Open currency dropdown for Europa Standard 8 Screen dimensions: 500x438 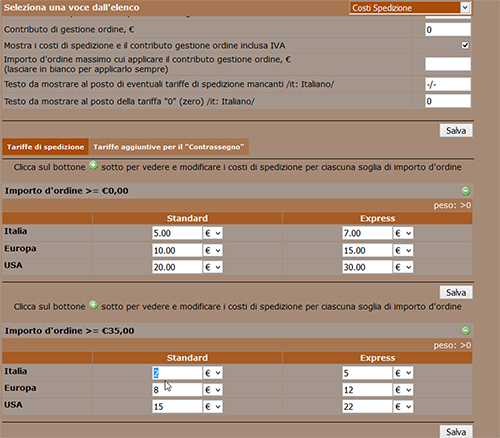tap(213, 390)
